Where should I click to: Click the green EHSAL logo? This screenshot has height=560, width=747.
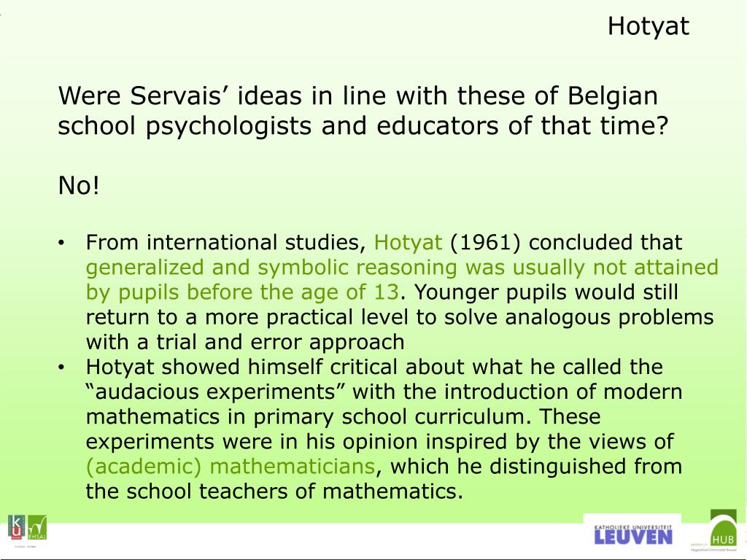[37, 527]
